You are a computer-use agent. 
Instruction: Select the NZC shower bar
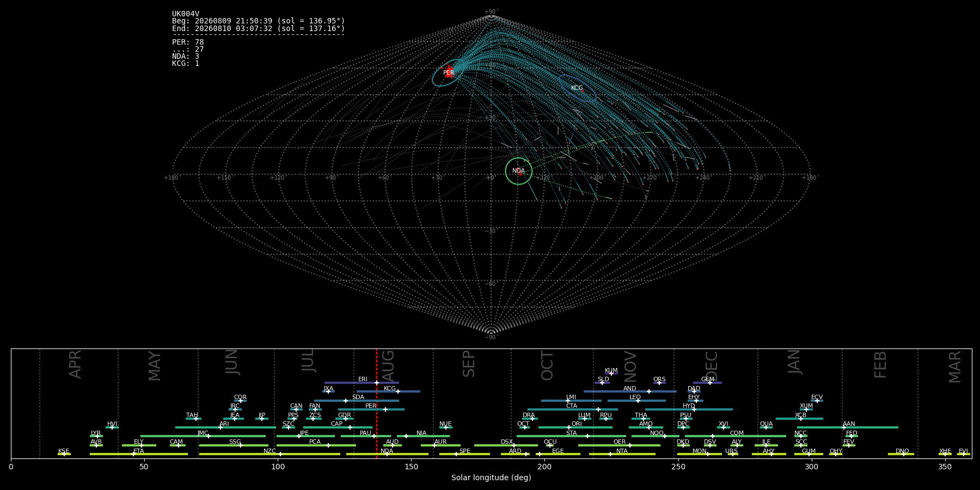click(x=269, y=454)
